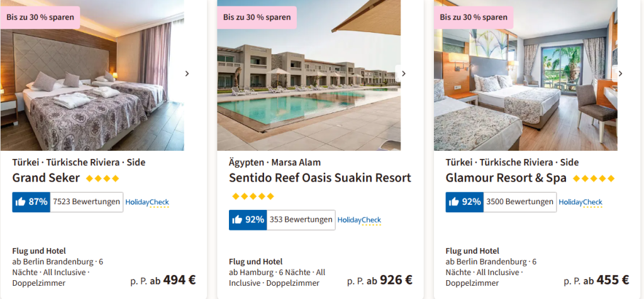Select the 926 € price offer
Viewport: 644px width, 299px height.
pos(396,280)
